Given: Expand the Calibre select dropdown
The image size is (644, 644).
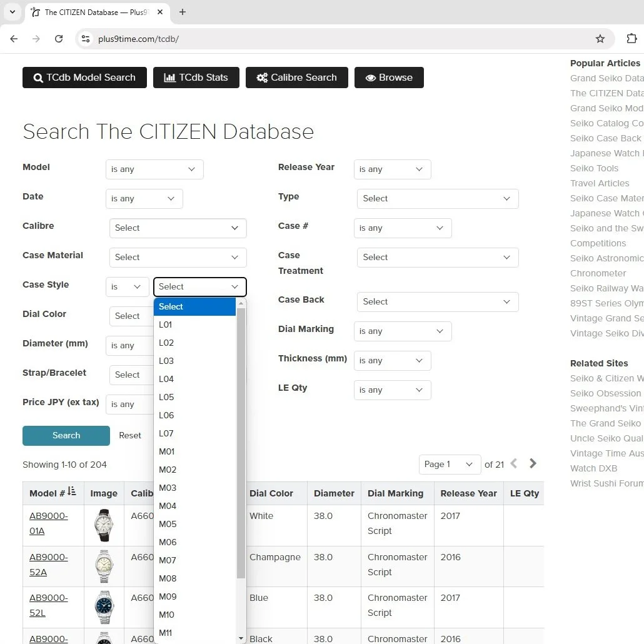Looking at the screenshot, I should tap(178, 228).
